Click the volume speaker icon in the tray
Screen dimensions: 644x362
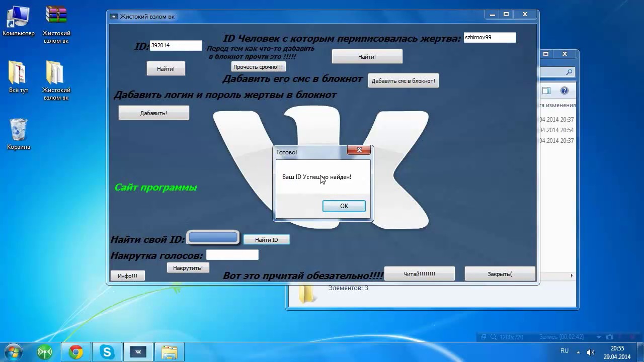click(x=591, y=352)
